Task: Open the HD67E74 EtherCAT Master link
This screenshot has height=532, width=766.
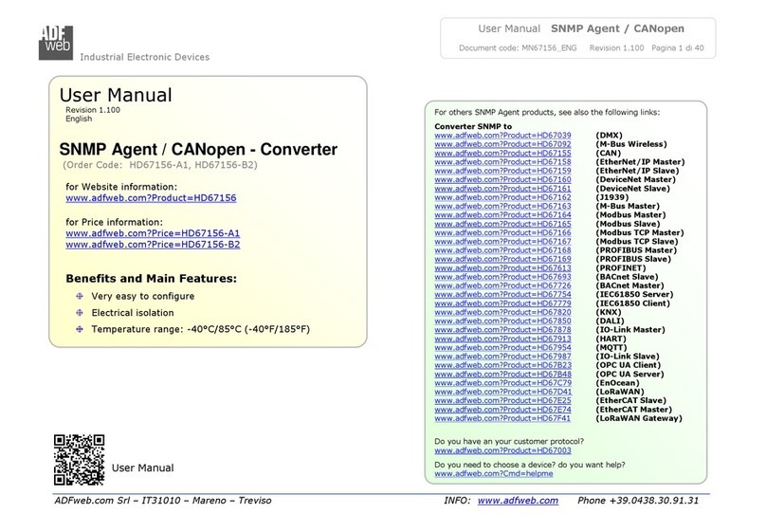Action: click(502, 410)
